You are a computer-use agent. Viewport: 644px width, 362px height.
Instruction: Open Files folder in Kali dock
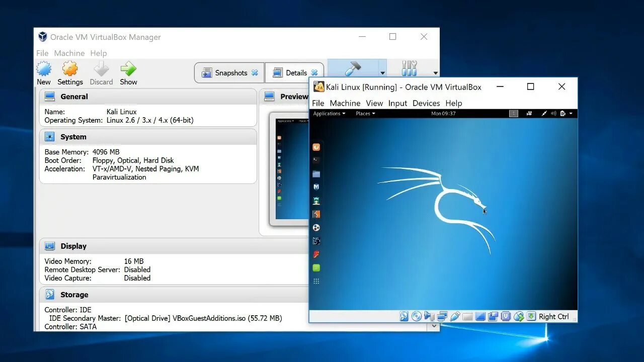point(316,173)
